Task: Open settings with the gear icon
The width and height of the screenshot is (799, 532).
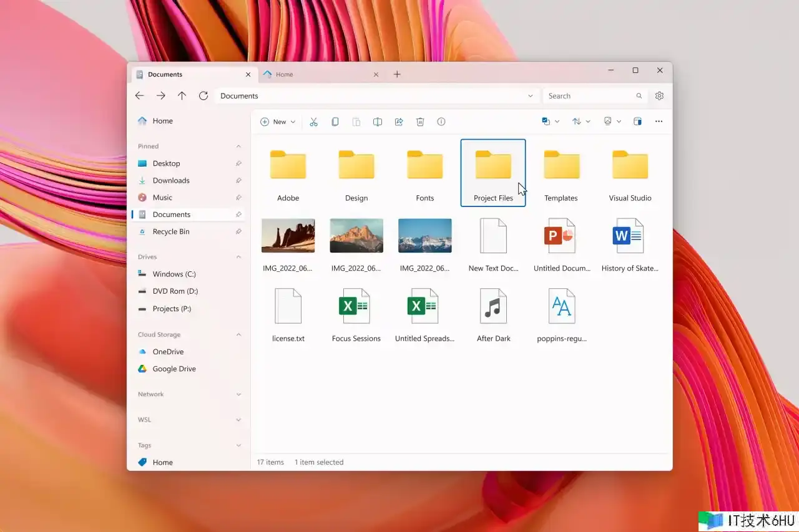Action: 659,96
